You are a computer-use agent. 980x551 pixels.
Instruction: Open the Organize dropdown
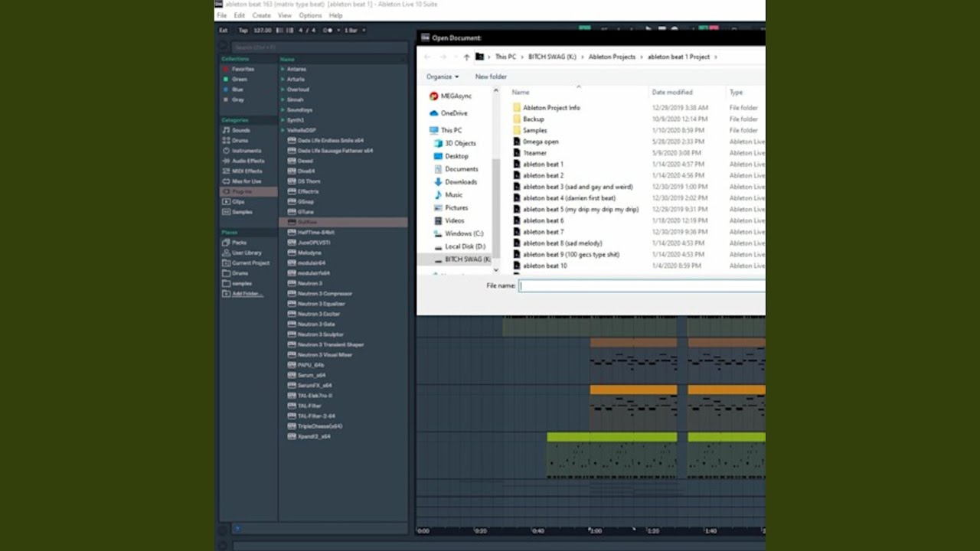pyautogui.click(x=443, y=77)
